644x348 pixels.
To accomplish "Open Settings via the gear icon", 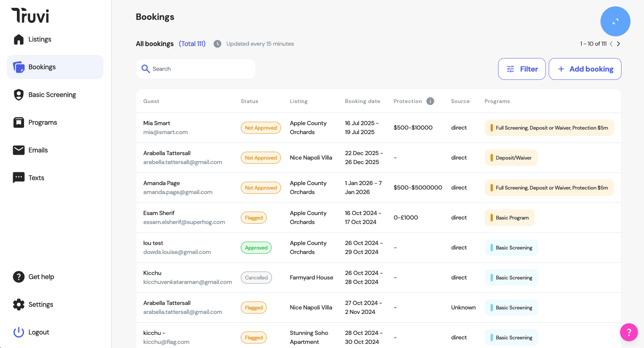I will pos(18,305).
